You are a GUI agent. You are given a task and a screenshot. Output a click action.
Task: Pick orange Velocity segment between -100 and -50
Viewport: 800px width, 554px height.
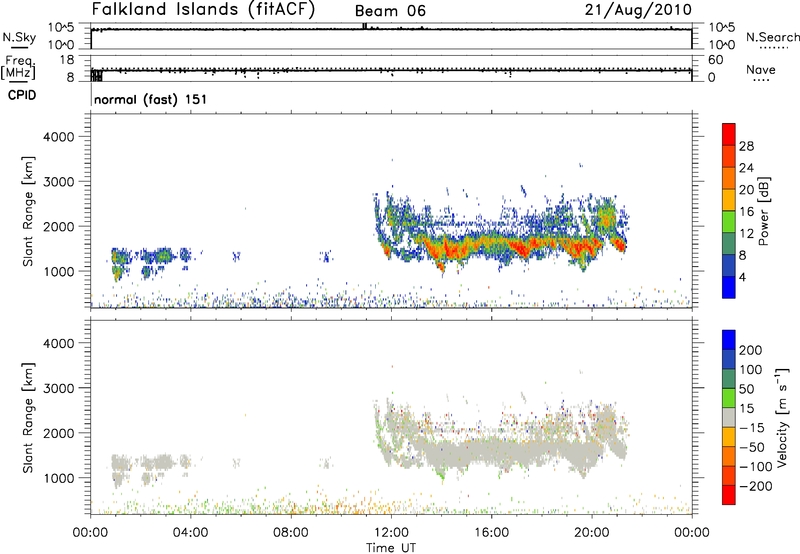729,456
